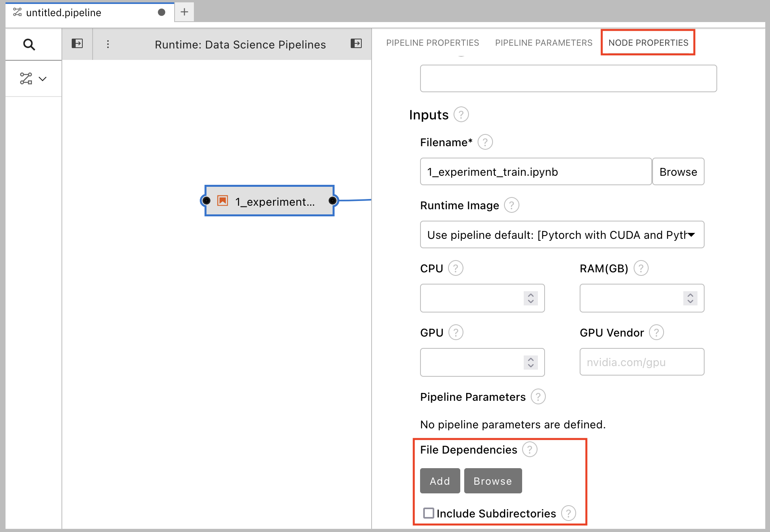
Task: Adjust the CPU stepper arrows
Action: click(x=531, y=298)
